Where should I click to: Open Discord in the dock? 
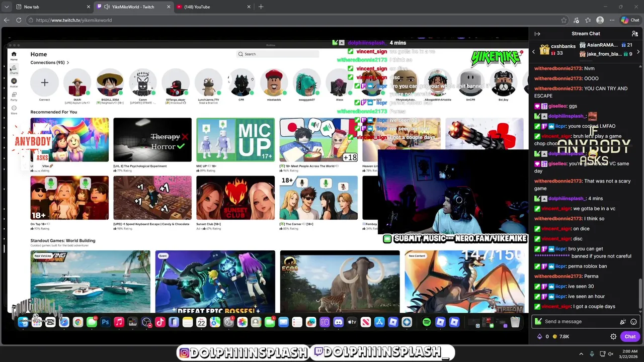pos(338,322)
